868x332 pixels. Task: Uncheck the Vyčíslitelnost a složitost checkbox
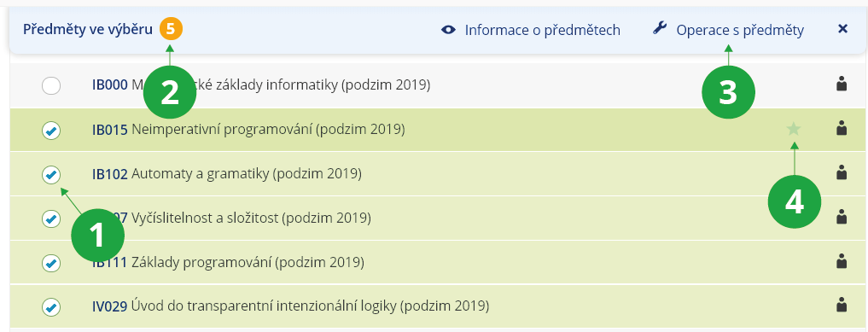tap(51, 218)
